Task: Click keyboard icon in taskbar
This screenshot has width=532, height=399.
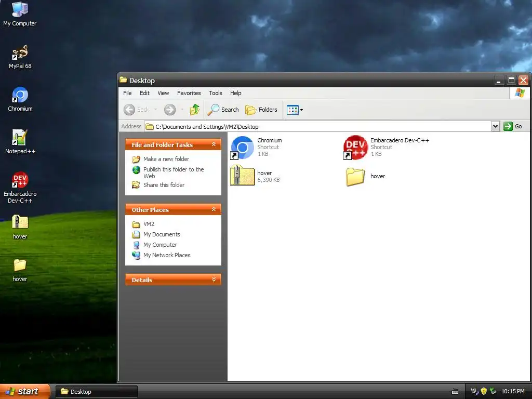Action: tap(455, 392)
